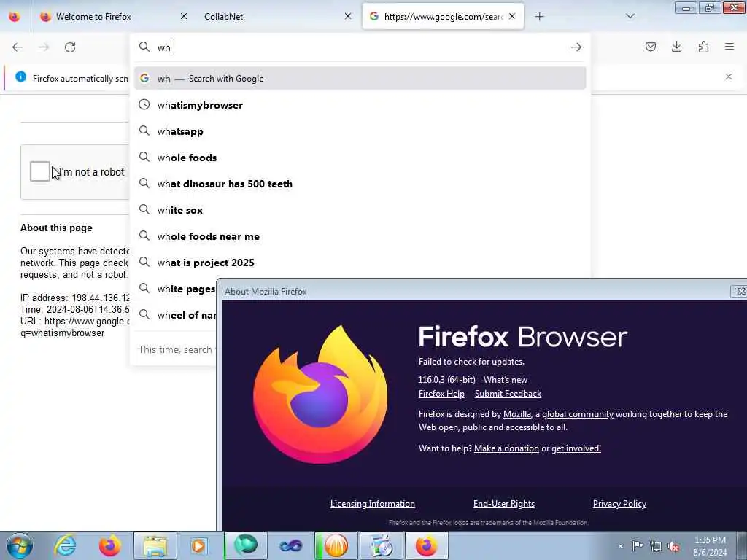Close the About Mozilla Firefox dialog
Image resolution: width=747 pixels, height=560 pixels.
[740, 291]
